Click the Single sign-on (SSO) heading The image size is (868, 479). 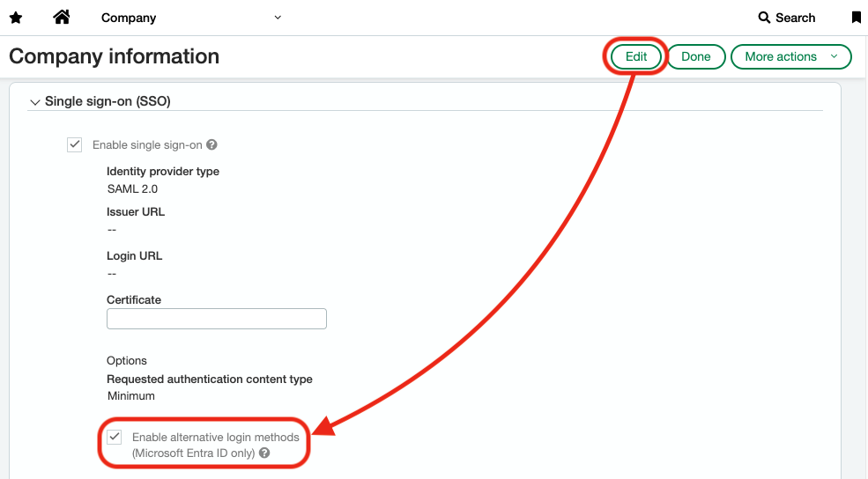108,101
